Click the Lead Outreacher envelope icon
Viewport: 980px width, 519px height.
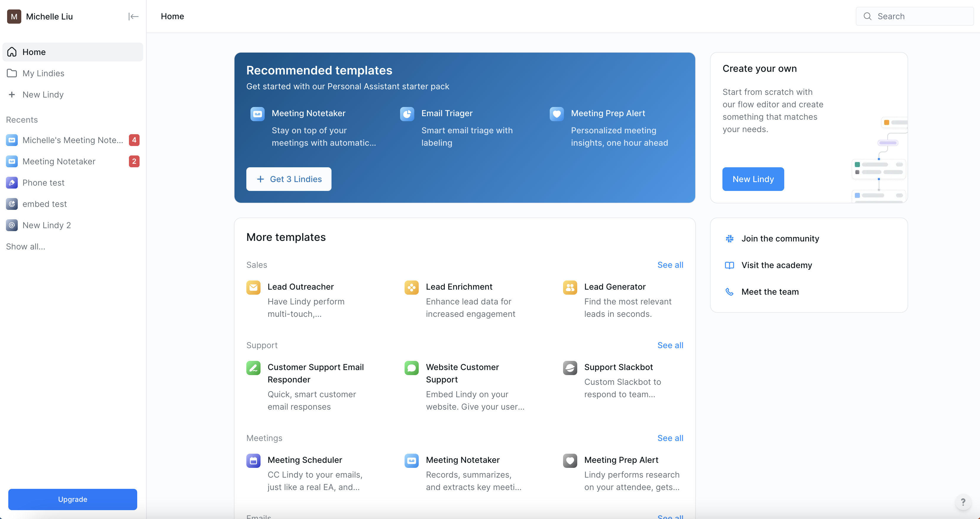(253, 288)
